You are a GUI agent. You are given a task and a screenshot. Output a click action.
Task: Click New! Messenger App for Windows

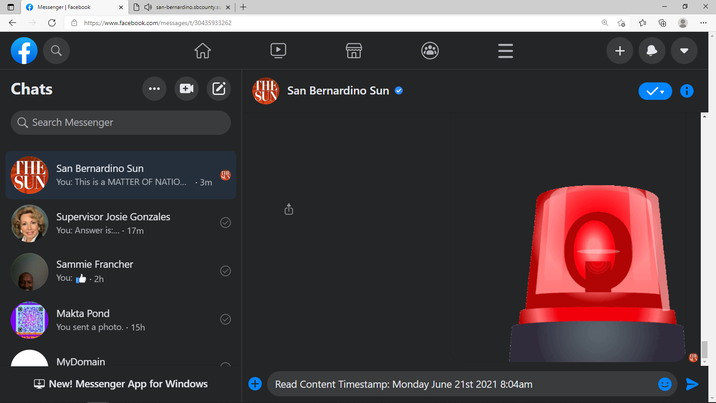click(121, 384)
